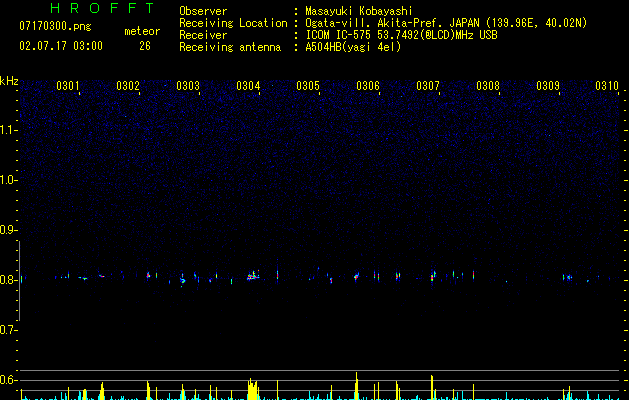Click the 0305 time marker
Image resolution: width=629 pixels, height=400 pixels.
click(x=308, y=86)
